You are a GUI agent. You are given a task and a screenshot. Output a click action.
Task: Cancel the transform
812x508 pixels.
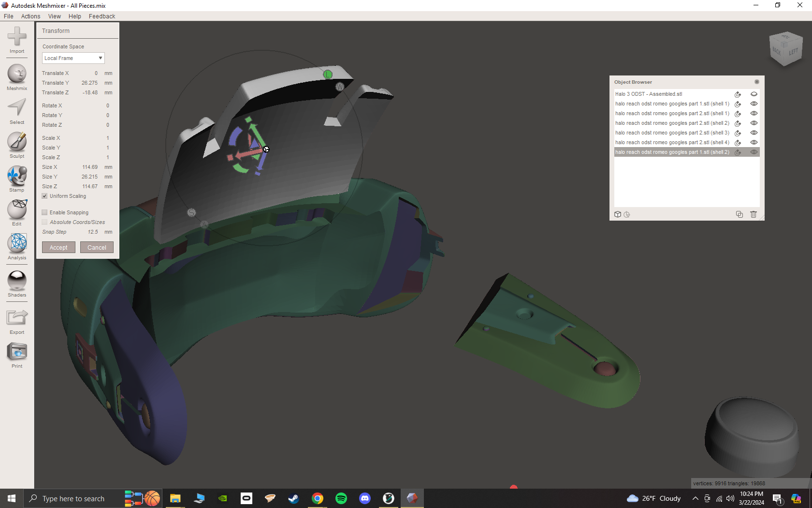(97, 247)
